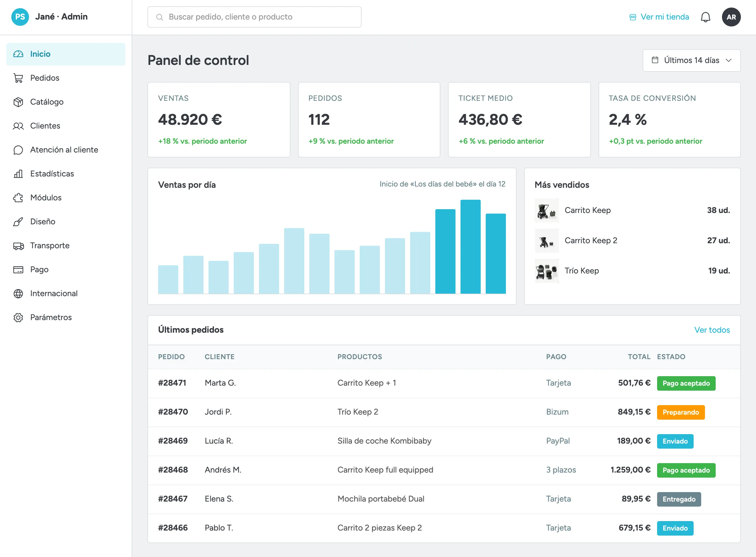Focus the Buscar pedido search field

[x=255, y=17]
